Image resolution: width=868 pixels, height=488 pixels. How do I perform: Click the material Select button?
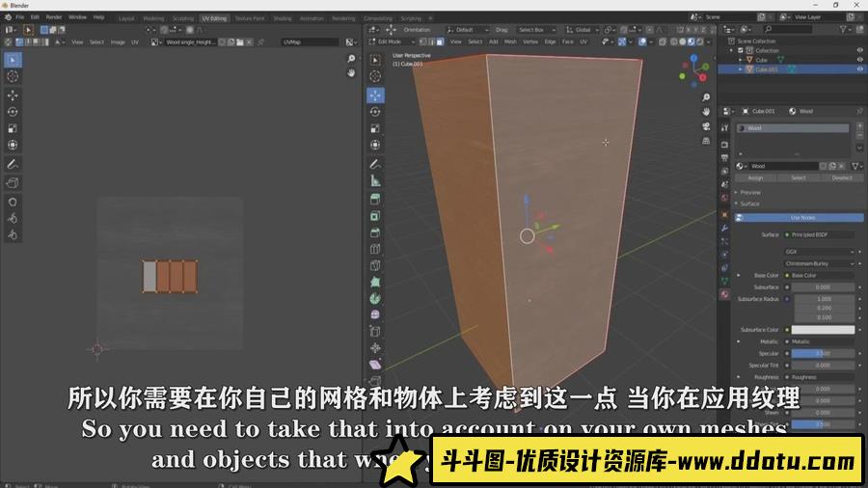(799, 178)
